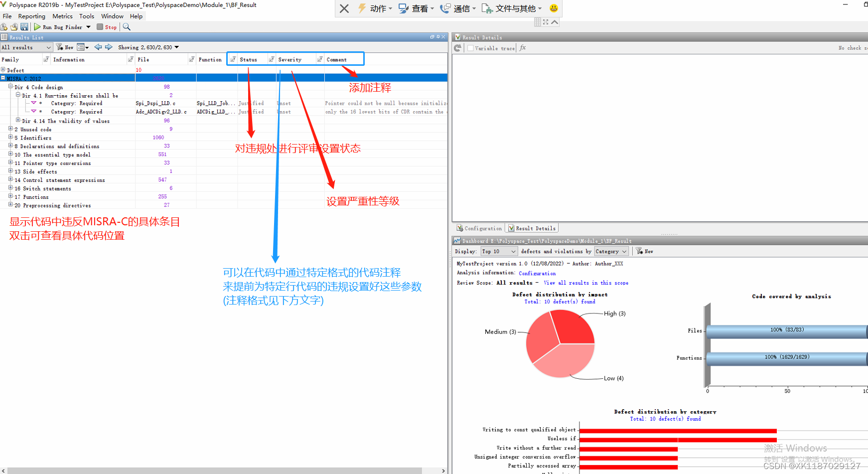This screenshot has width=868, height=474.
Task: Open the Run Bug Finder dropdown arrow
Action: coord(88,27)
